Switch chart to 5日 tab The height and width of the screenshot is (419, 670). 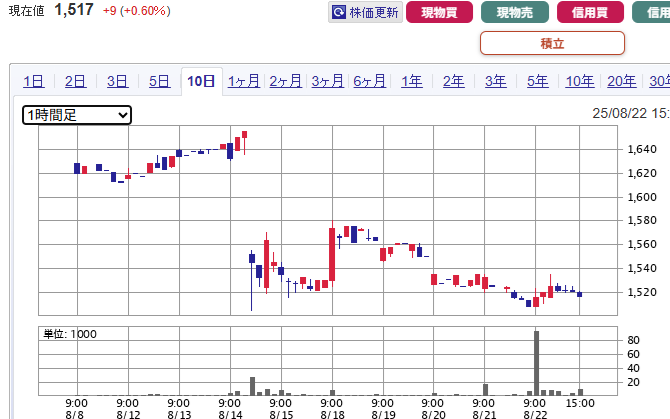click(159, 81)
